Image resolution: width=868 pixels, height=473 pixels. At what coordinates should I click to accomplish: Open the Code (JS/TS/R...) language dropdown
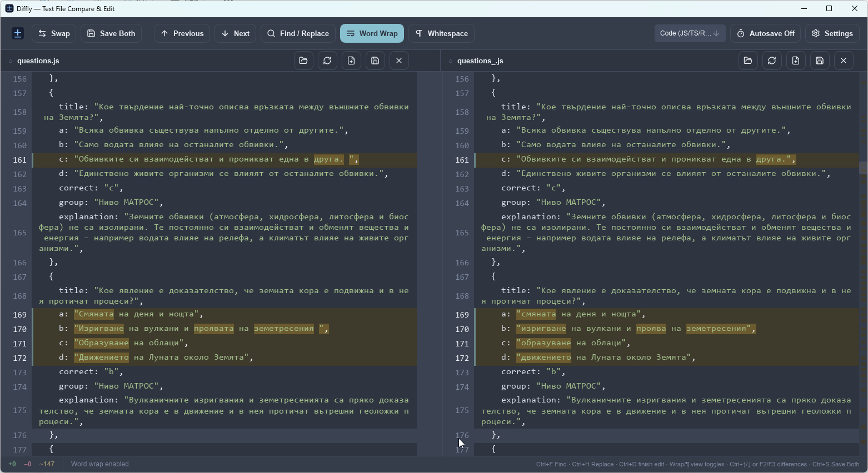690,33
